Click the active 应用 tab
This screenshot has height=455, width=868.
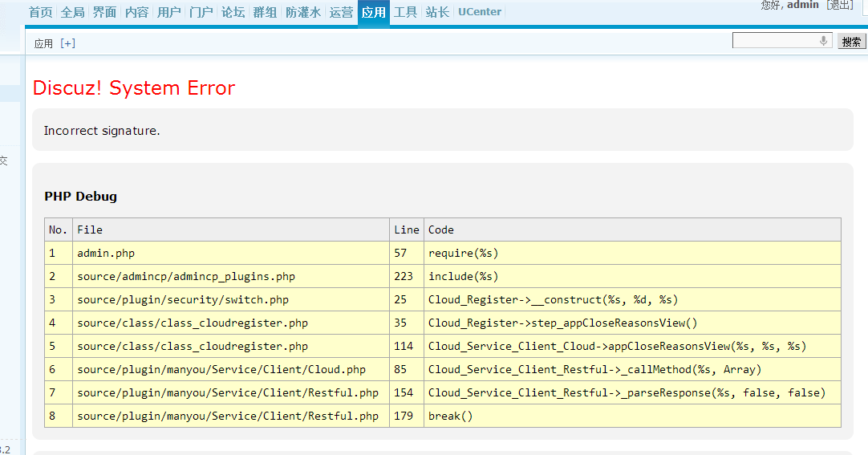pyautogui.click(x=374, y=12)
